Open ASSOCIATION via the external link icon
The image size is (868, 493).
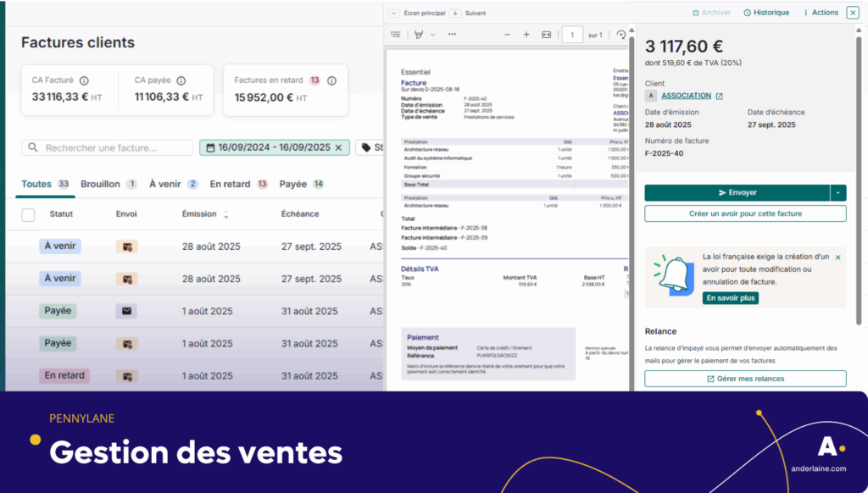pos(719,96)
